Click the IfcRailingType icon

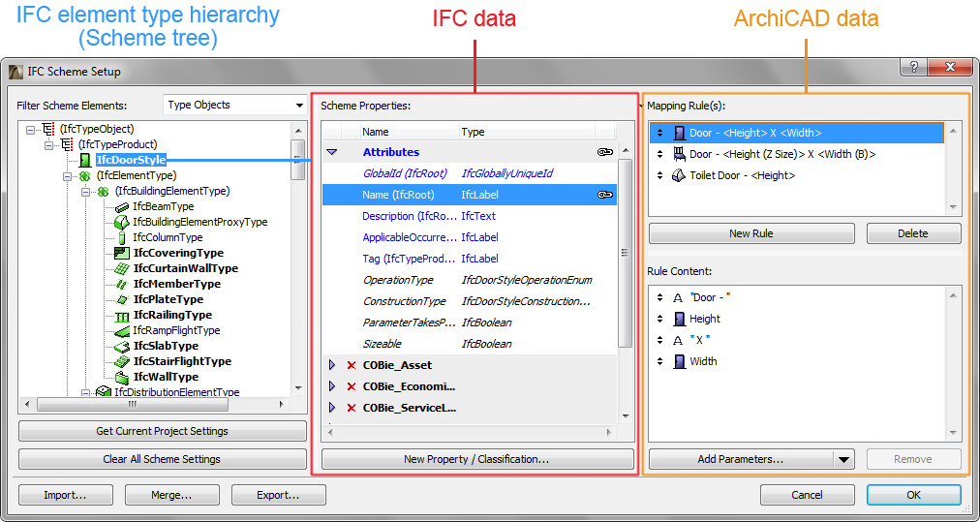pos(122,315)
